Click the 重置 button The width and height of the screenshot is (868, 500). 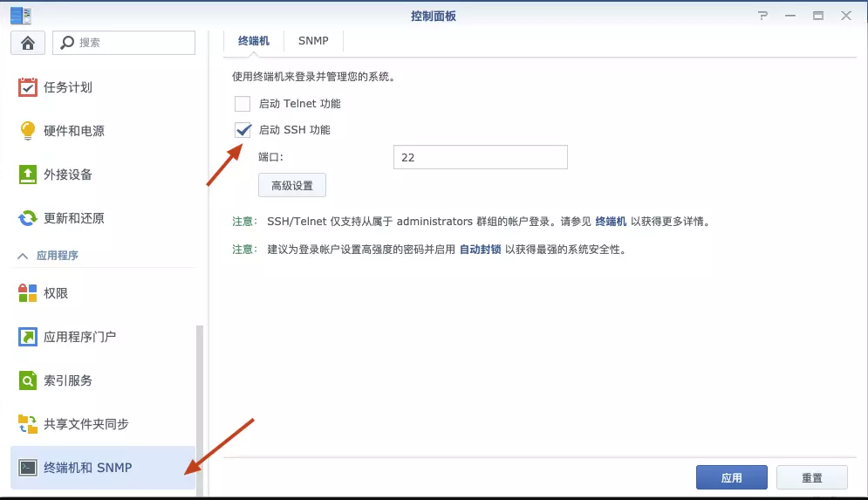[812, 477]
